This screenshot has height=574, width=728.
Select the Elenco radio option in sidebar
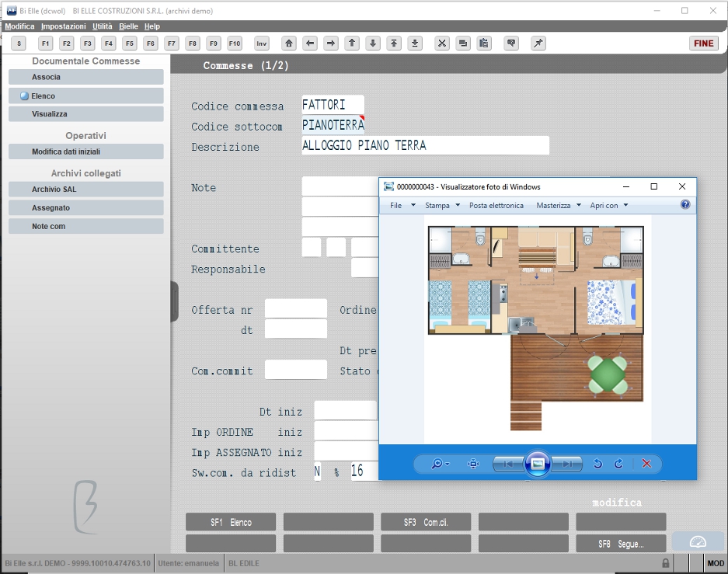(x=25, y=96)
